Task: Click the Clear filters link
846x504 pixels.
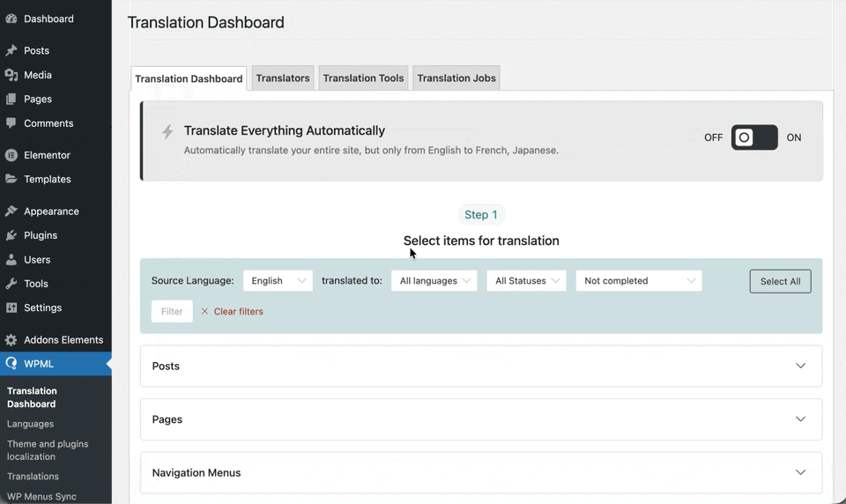Action: click(239, 311)
